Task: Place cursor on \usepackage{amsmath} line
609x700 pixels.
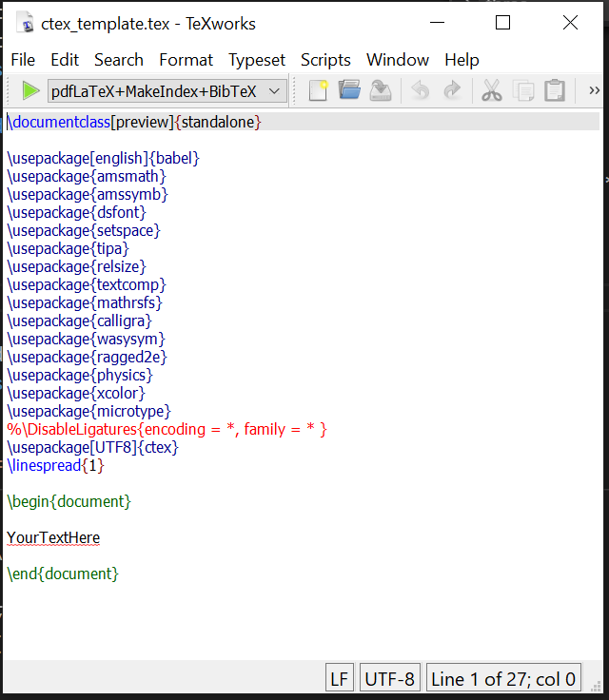Action: click(x=87, y=176)
